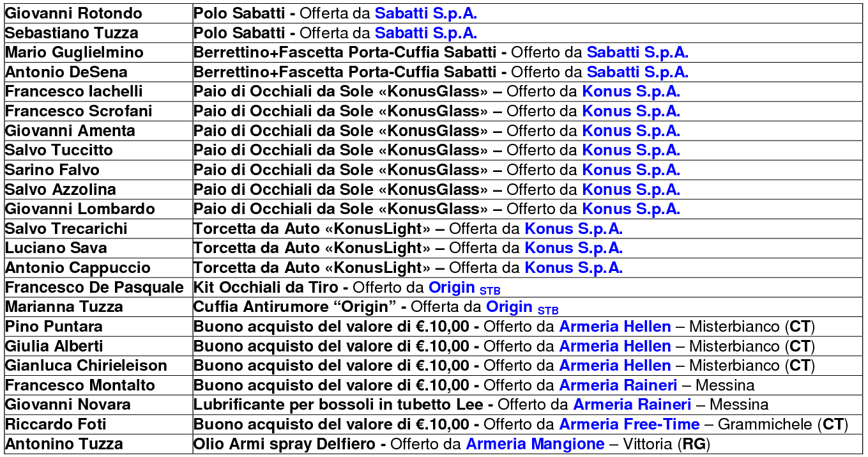Click 'Torcetta da Auto KonusLight' in Luciano Sava row
The width and height of the screenshot is (868, 457).
(312, 248)
